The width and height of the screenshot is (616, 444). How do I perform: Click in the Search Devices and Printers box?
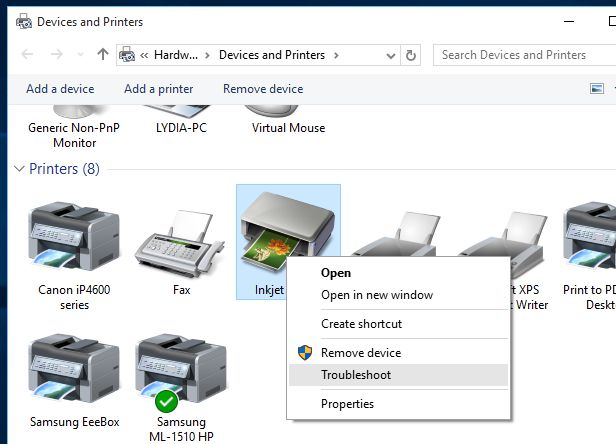(524, 55)
